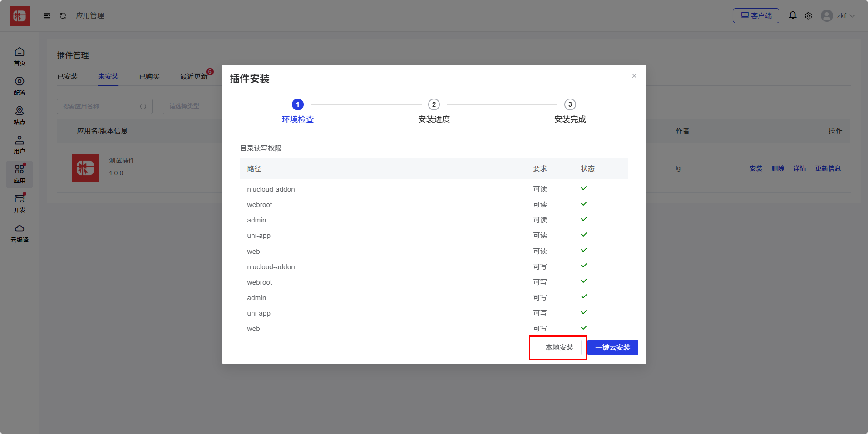Open the notification bell
Image resolution: width=868 pixels, height=434 pixels.
point(793,15)
